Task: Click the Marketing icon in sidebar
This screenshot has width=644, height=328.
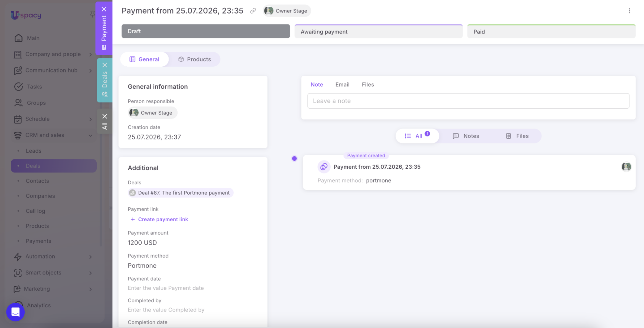Action: (x=17, y=289)
